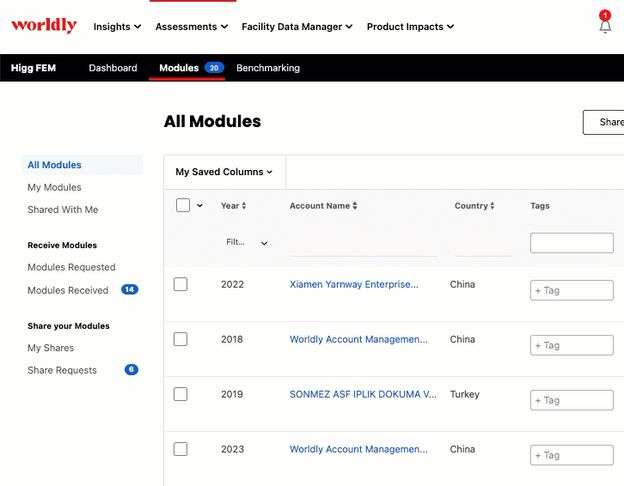Click the 2022 year cell
This screenshot has width=624, height=486.
pos(232,284)
